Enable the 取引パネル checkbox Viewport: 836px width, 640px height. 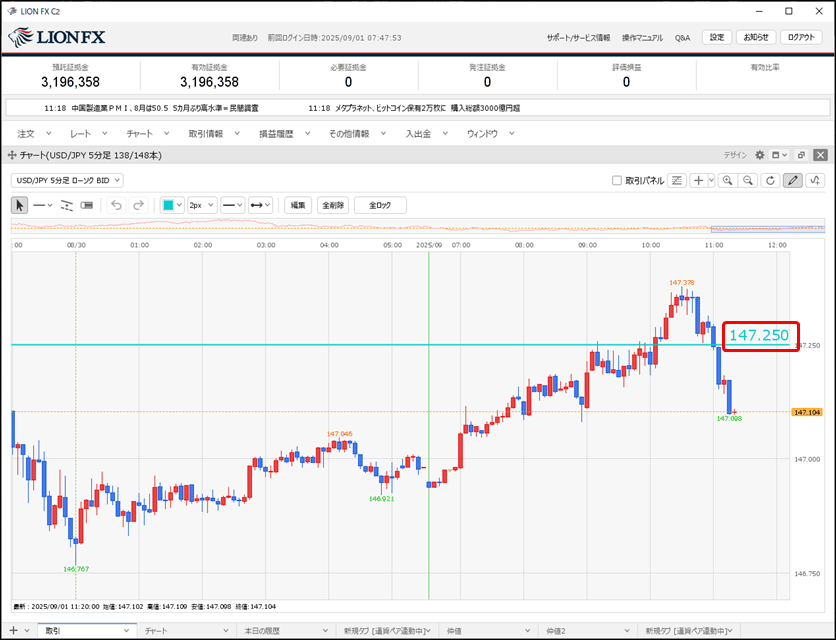pyautogui.click(x=617, y=181)
